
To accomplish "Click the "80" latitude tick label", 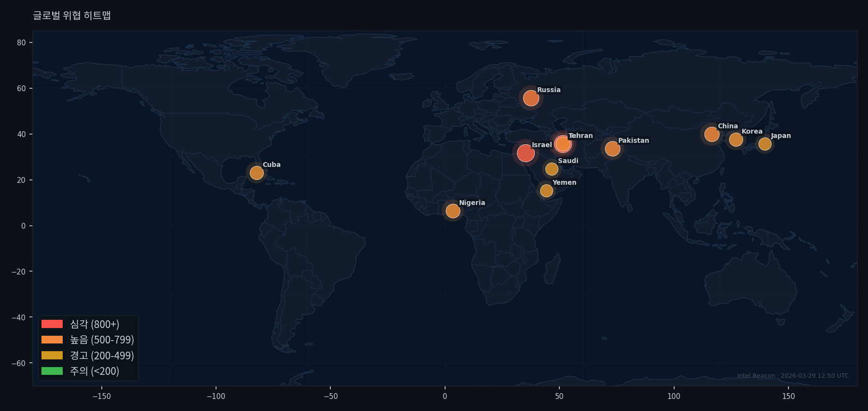I will coord(21,42).
